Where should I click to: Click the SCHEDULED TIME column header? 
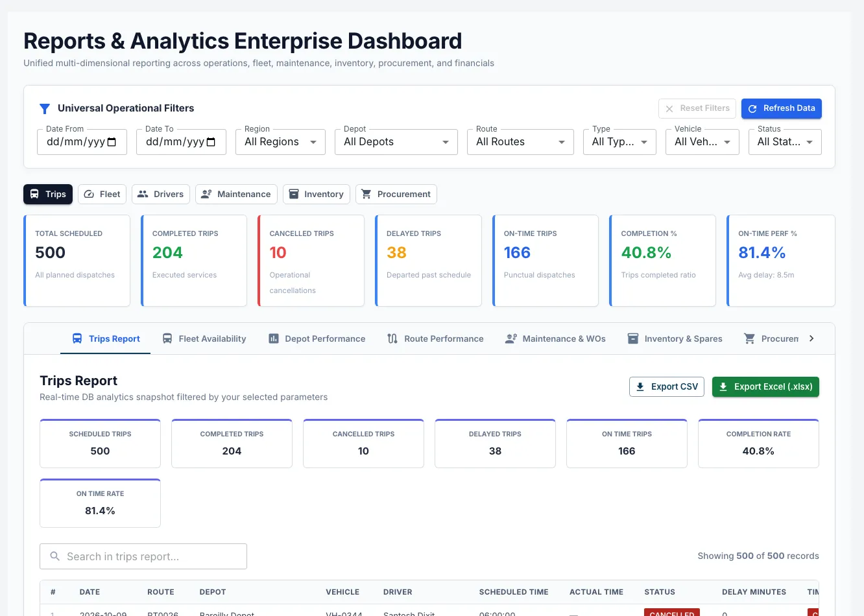514,592
